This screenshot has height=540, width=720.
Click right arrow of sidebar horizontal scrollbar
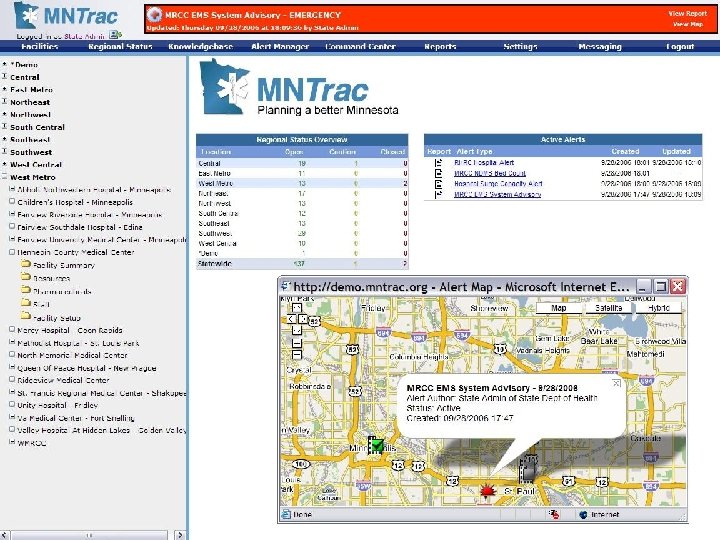(180, 535)
